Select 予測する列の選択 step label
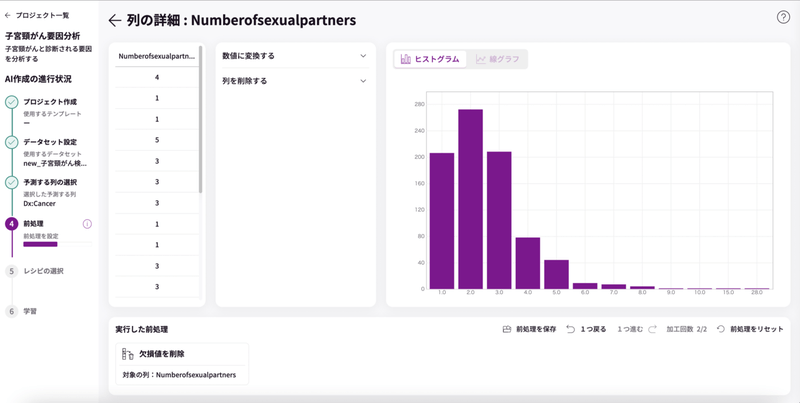Image resolution: width=800 pixels, height=403 pixels. 50,183
